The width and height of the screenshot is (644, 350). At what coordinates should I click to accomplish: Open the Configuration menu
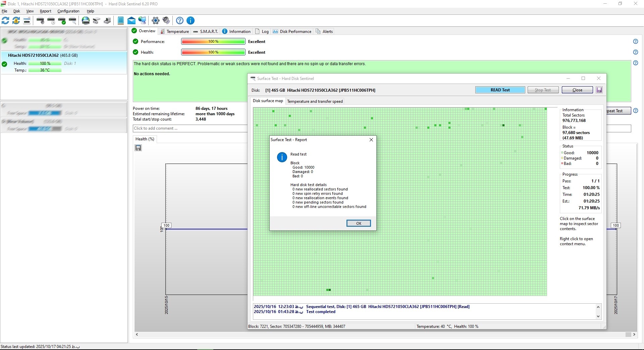pyautogui.click(x=68, y=11)
